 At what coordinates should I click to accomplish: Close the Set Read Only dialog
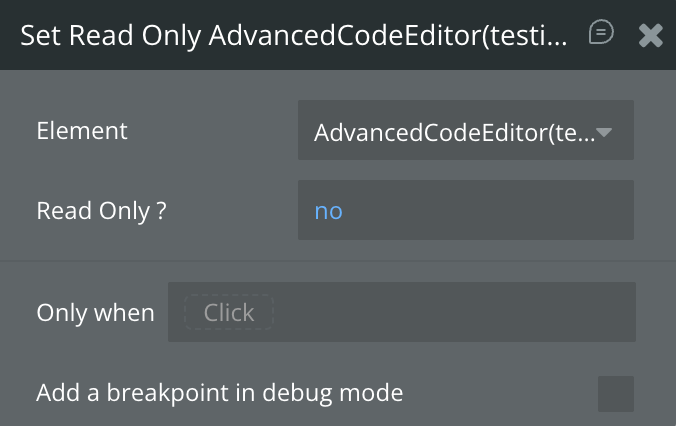pos(650,36)
